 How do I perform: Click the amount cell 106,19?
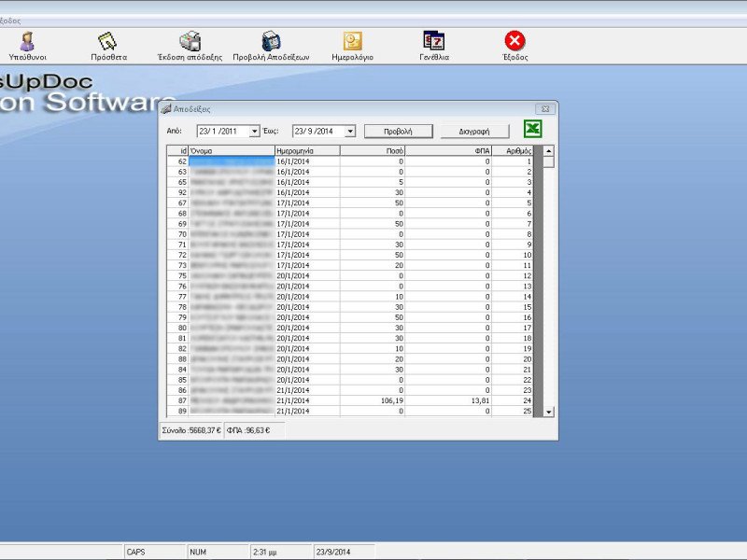(x=373, y=400)
